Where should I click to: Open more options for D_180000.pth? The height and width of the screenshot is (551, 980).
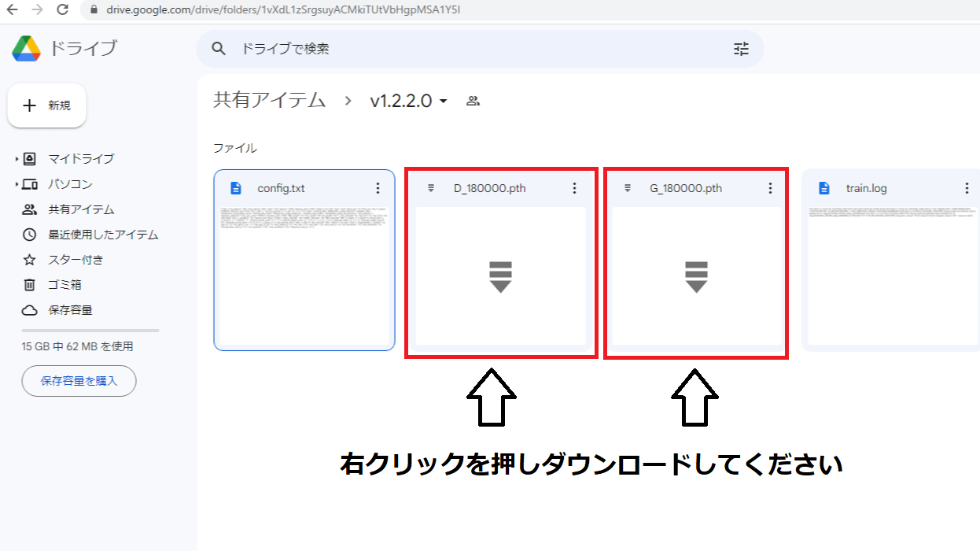click(574, 188)
